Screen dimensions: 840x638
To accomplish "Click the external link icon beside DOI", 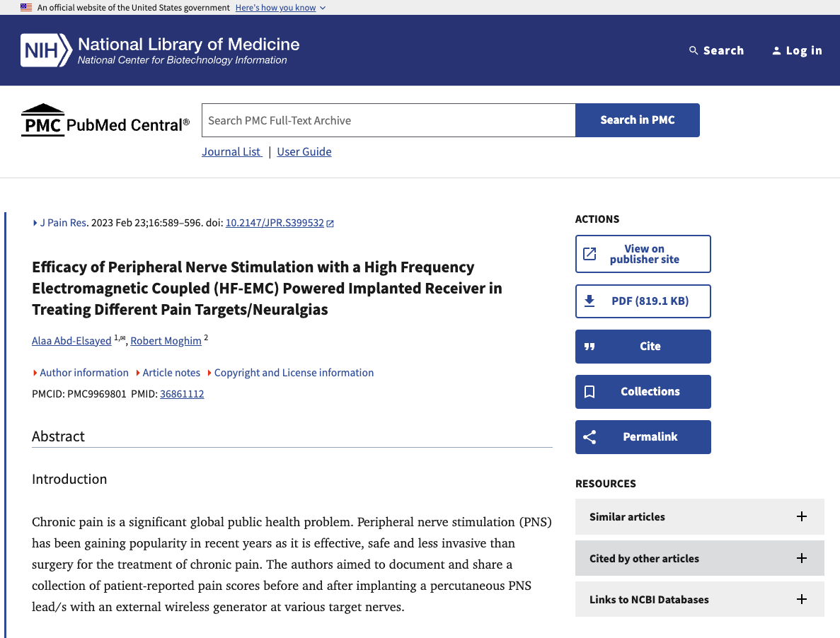I will click(330, 224).
